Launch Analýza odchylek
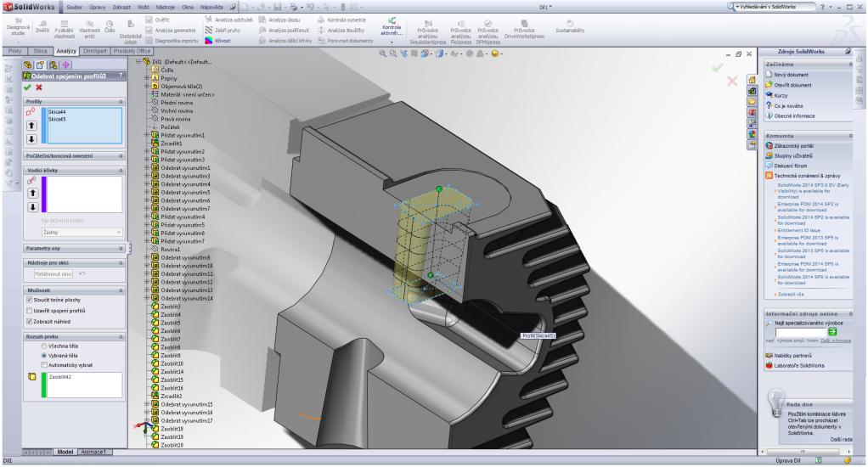The height and width of the screenshot is (467, 868). click(x=228, y=20)
